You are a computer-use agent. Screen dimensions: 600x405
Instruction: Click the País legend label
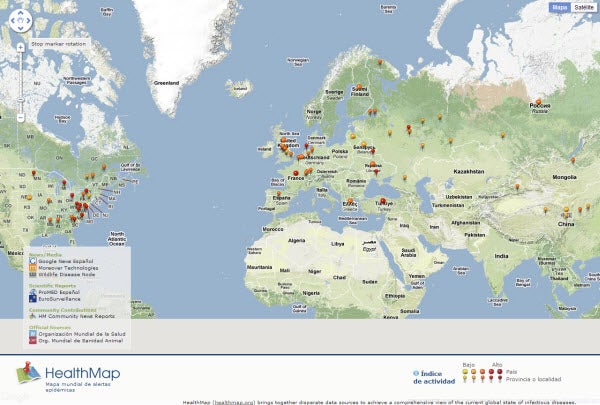click(511, 372)
